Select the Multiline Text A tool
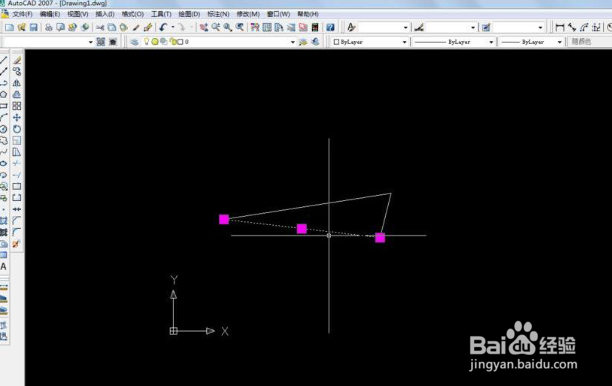The height and width of the screenshot is (386, 612). 4,267
